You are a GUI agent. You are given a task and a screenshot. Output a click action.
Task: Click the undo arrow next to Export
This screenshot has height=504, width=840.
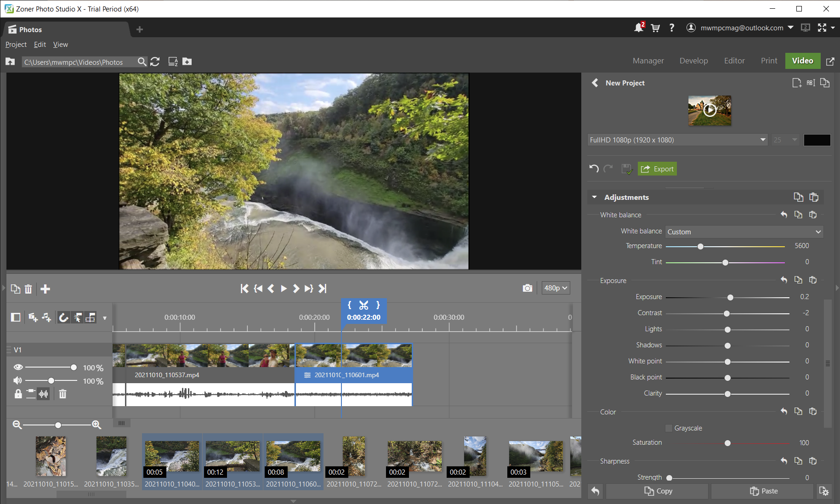593,169
